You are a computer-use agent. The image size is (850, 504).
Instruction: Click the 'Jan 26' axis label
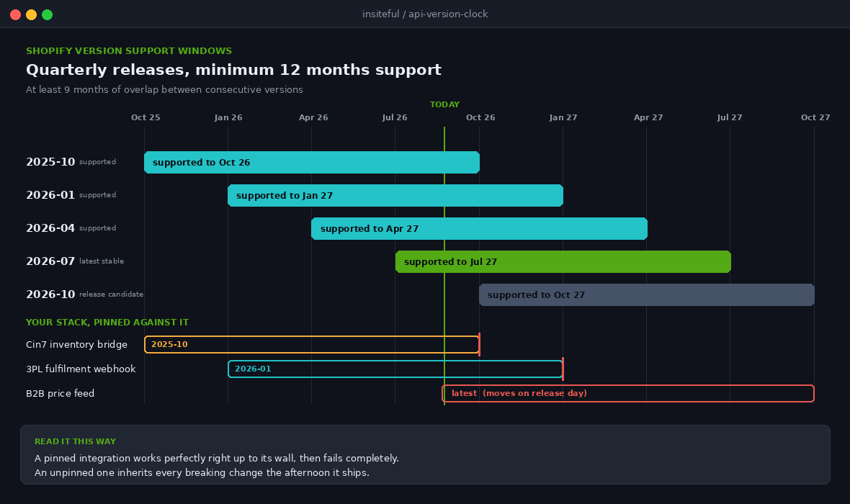click(x=228, y=117)
